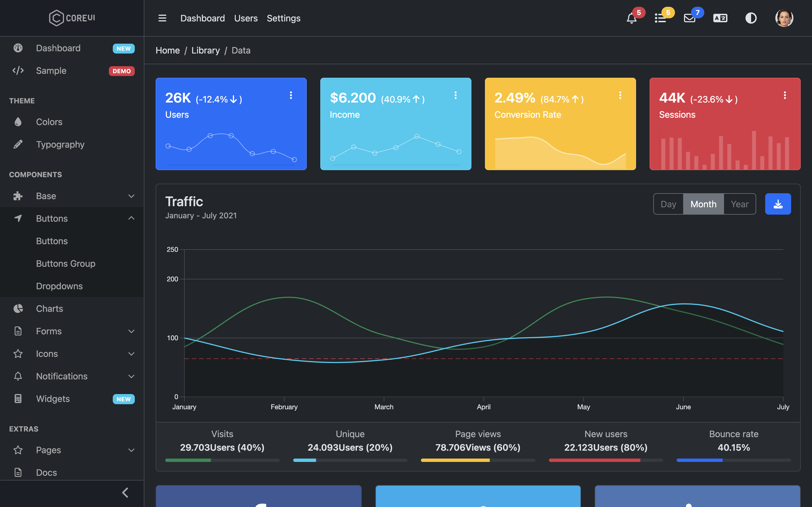Open the envelope messages icon
The width and height of the screenshot is (812, 507).
tap(690, 18)
